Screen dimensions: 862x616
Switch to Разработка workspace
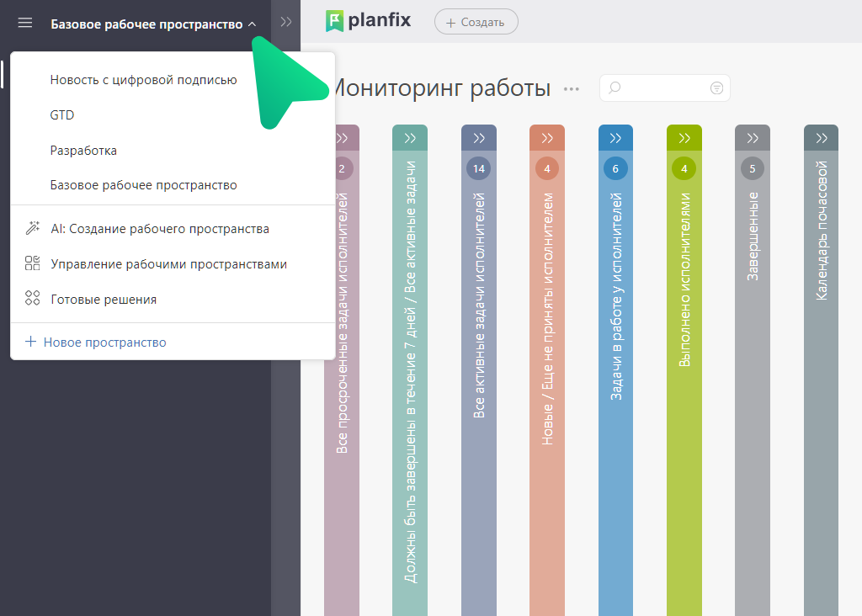tap(83, 150)
